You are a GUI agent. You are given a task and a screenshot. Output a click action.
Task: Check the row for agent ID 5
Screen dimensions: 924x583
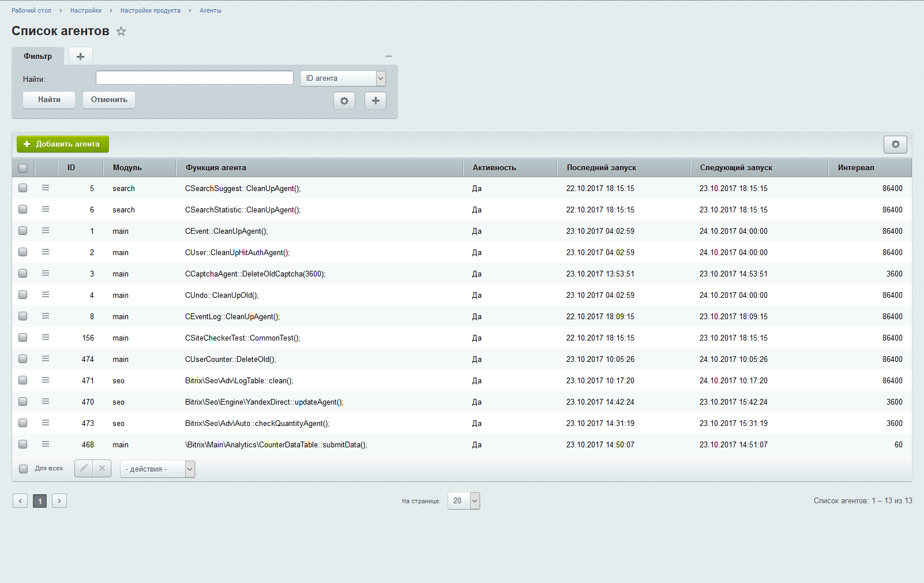click(23, 188)
